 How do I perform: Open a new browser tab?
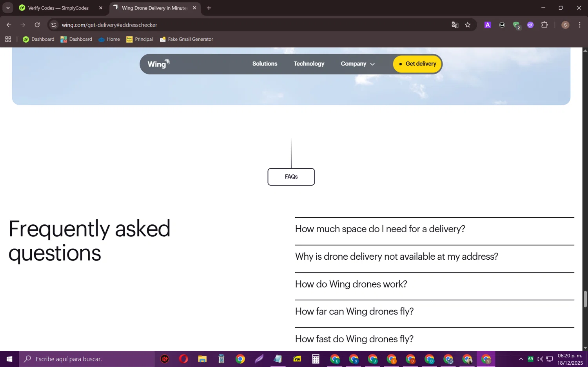[x=209, y=8]
